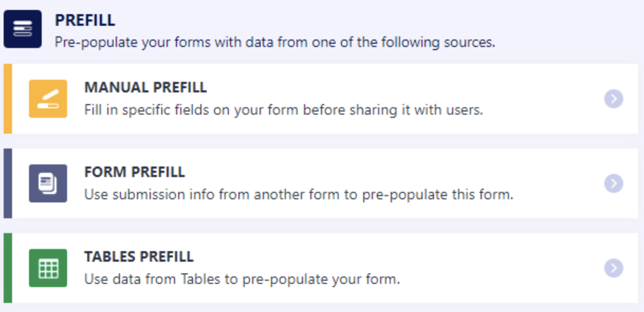Click purple accent bar on Form Prefill
Viewport: 644px width, 312px height.
pyautogui.click(x=7, y=183)
